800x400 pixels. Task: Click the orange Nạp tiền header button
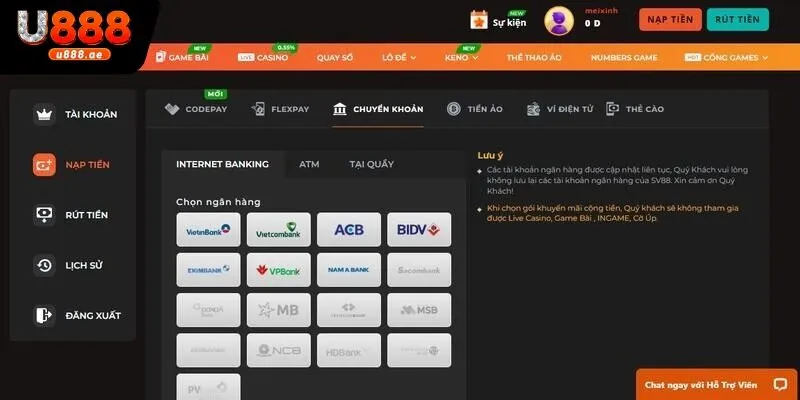(670, 20)
